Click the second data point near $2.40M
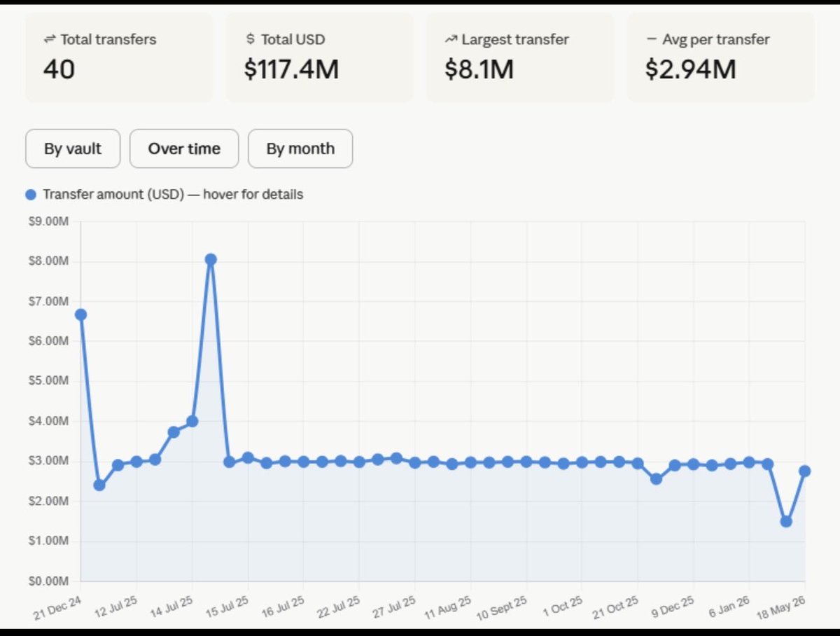Viewport: 840px width, 636px height. point(99,485)
